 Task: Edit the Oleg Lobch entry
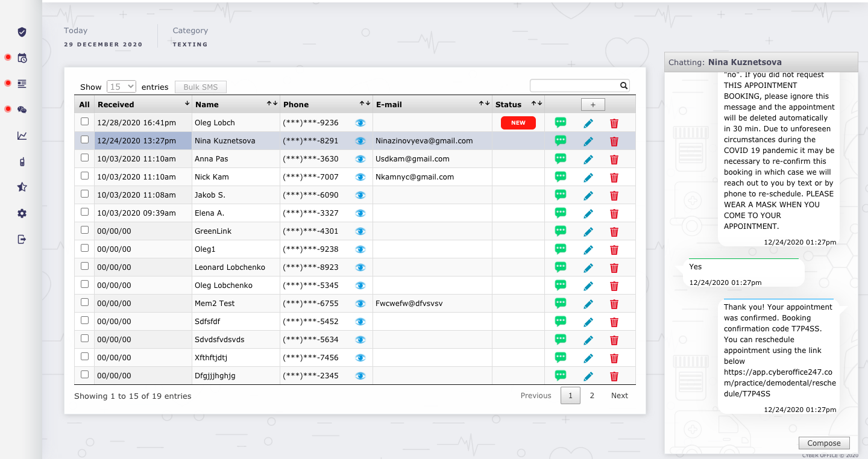588,123
